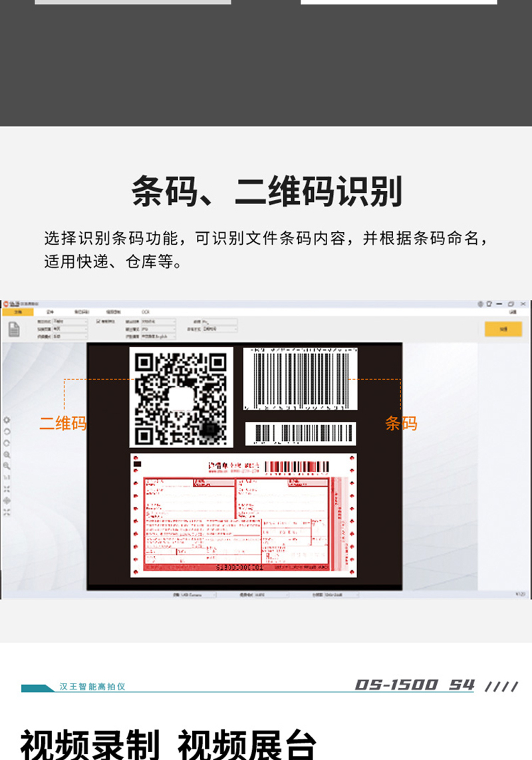This screenshot has width=532, height=760.
Task: Click the four-way move icon in the left toolbar
Action: [x=7, y=501]
